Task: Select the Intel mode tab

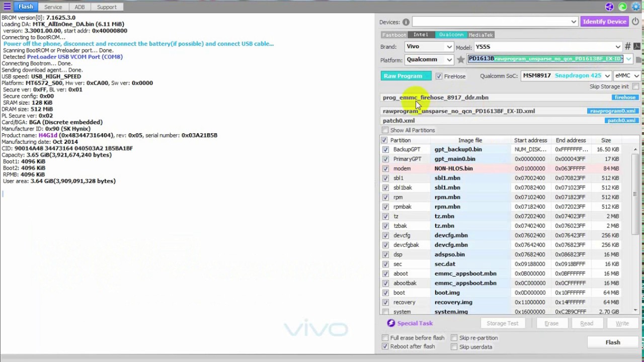Action: [421, 35]
